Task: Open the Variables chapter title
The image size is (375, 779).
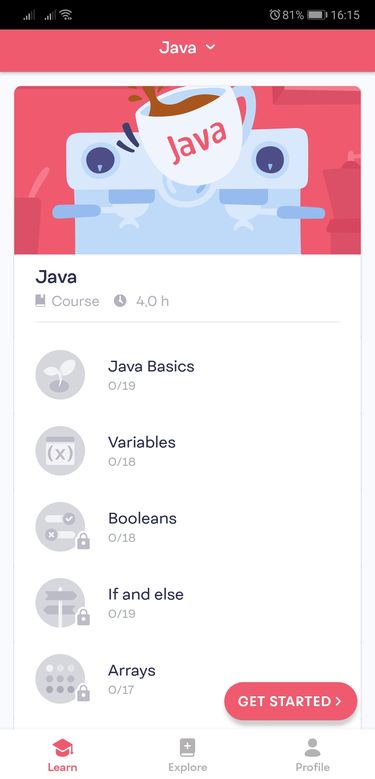Action: pyautogui.click(x=142, y=442)
